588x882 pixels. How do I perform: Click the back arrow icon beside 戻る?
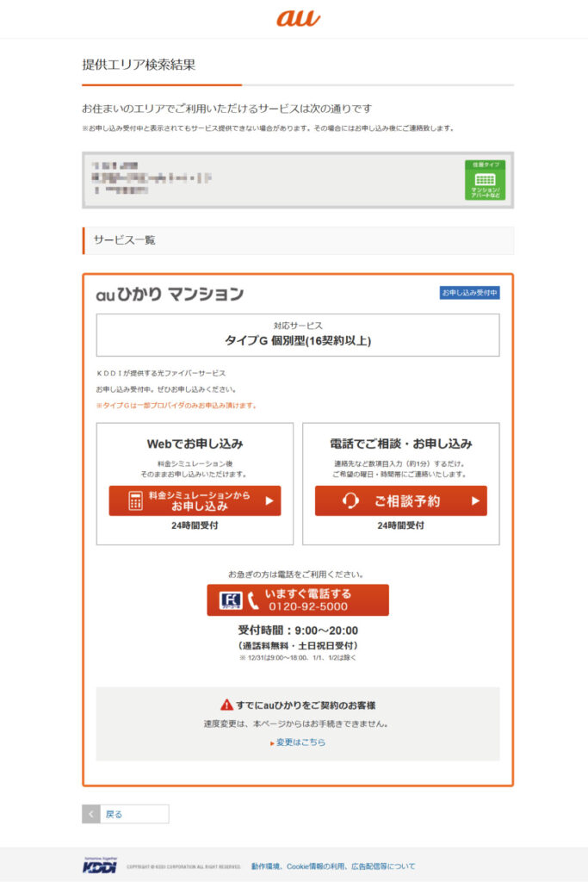(91, 814)
